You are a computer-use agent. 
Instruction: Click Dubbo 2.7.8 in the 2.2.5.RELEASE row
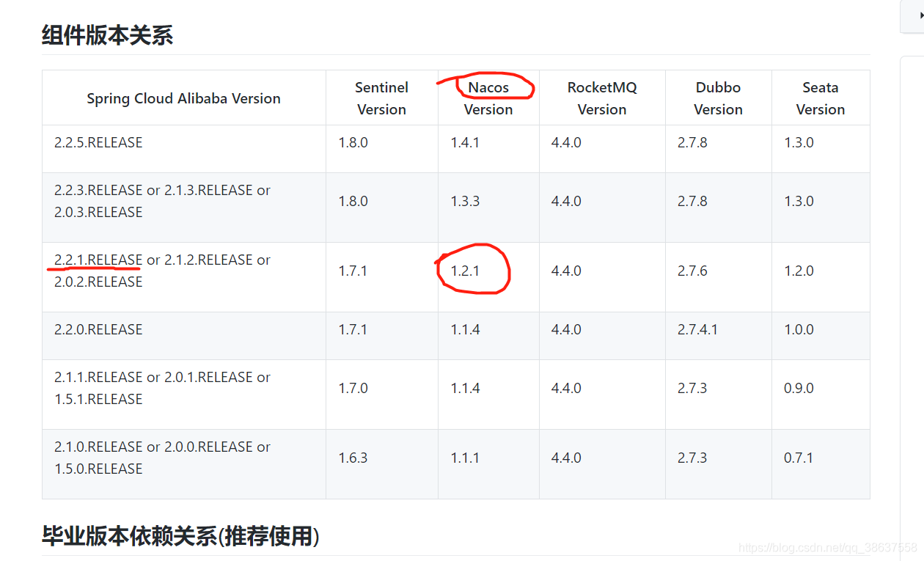point(719,149)
